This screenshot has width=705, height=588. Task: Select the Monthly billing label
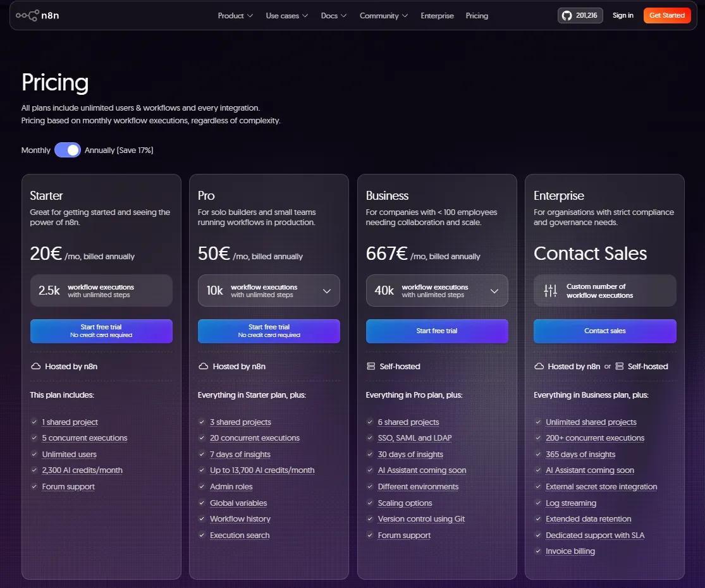[36, 150]
